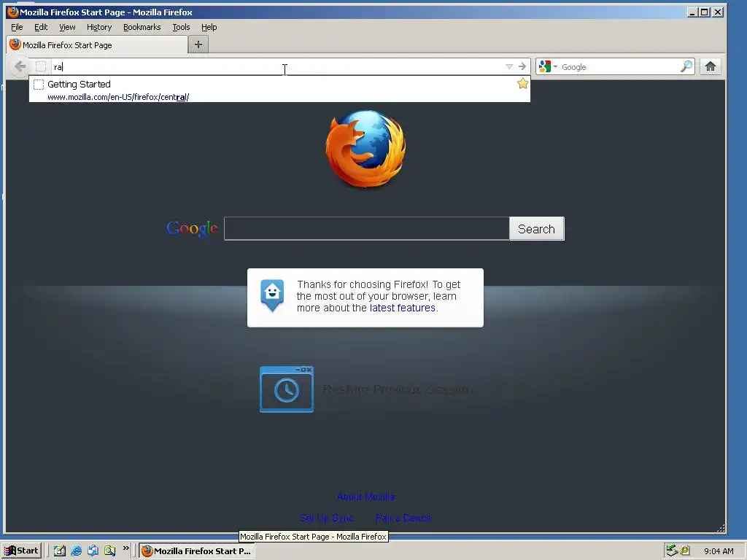Click into the URL address bar text field
Image resolution: width=747 pixels, height=560 pixels.
point(278,66)
